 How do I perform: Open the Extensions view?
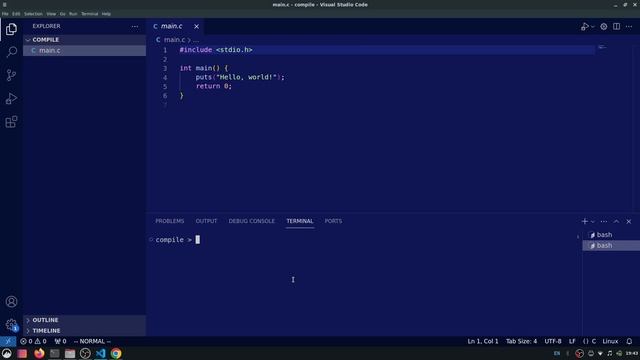coord(11,122)
